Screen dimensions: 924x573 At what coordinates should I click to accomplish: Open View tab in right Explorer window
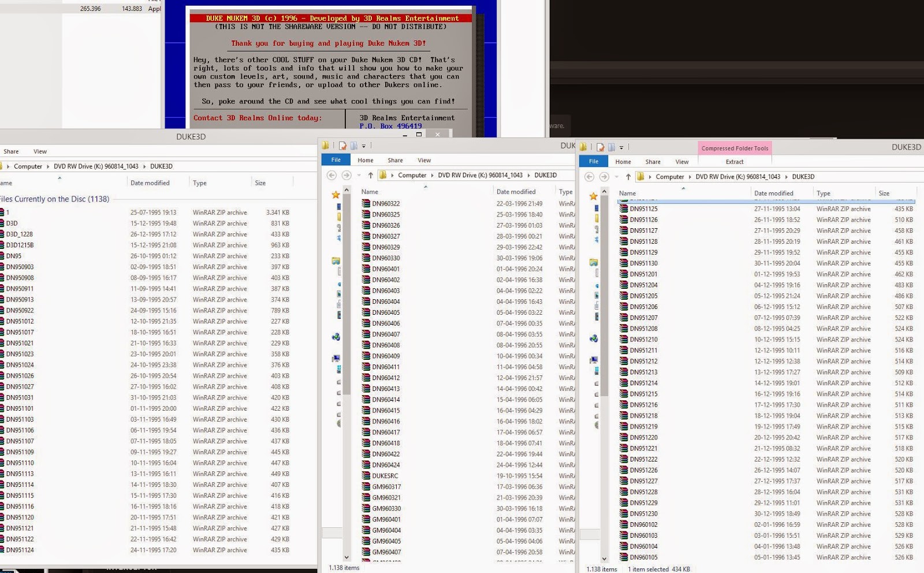point(682,162)
